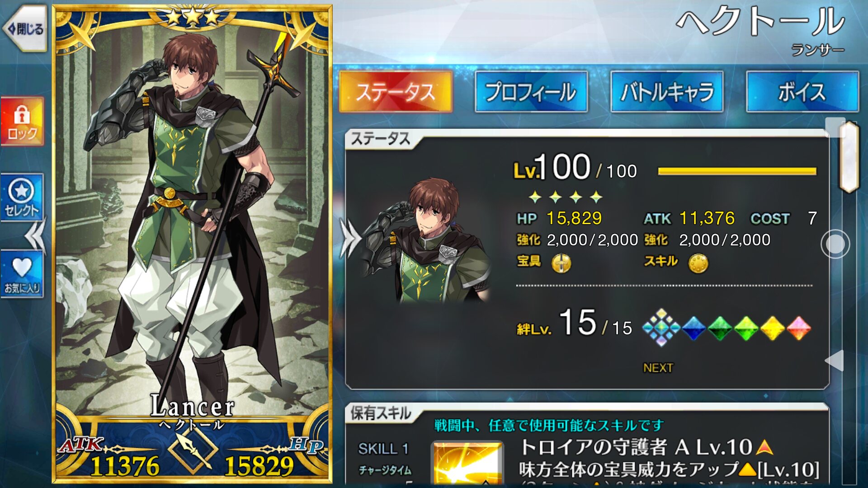Close the screen with 閉じる button
868x488 pixels.
pyautogui.click(x=25, y=29)
